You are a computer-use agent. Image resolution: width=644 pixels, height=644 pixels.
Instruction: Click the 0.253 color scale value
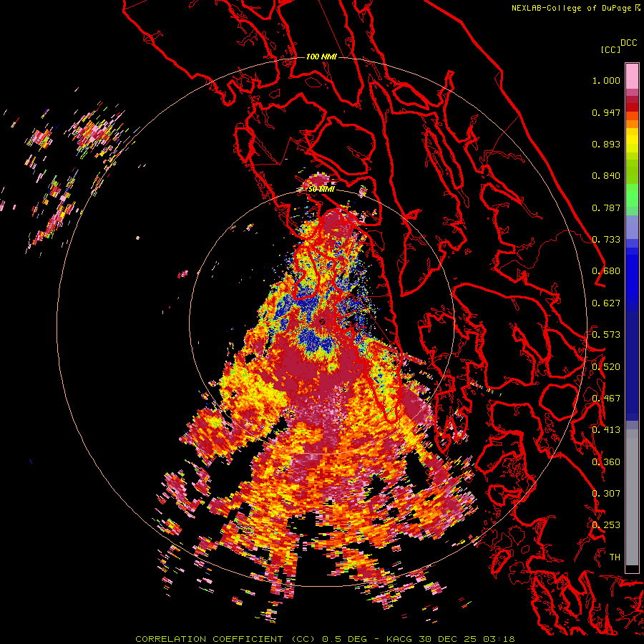[606, 525]
